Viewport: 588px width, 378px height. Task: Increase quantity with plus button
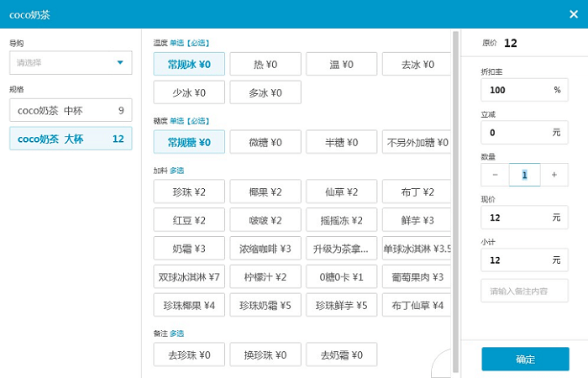coord(554,175)
